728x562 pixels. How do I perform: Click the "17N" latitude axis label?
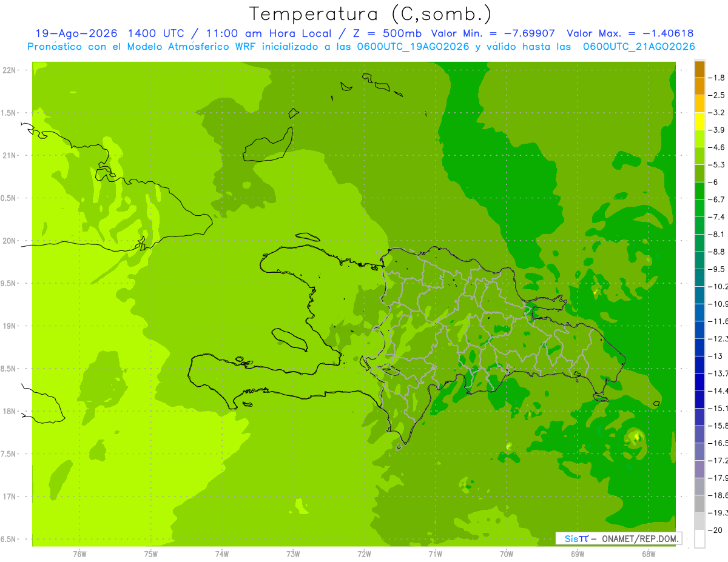10,497
